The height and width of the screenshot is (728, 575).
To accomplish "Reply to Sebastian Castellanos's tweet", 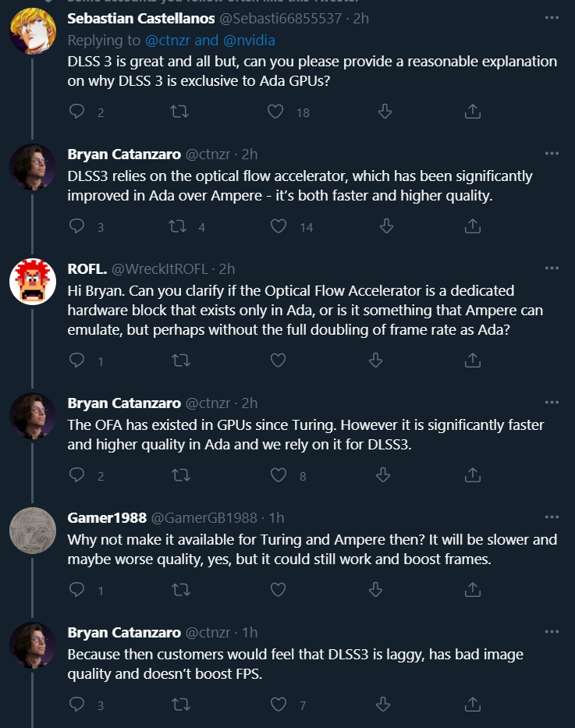I will coord(76,112).
